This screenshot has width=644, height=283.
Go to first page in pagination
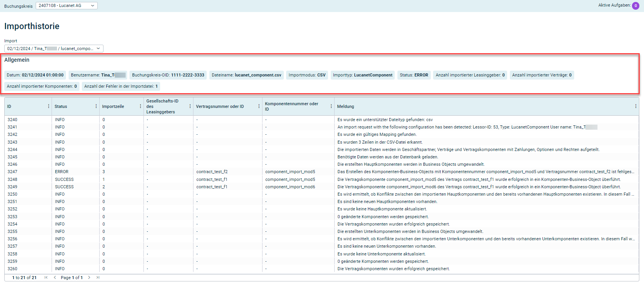(x=46, y=278)
